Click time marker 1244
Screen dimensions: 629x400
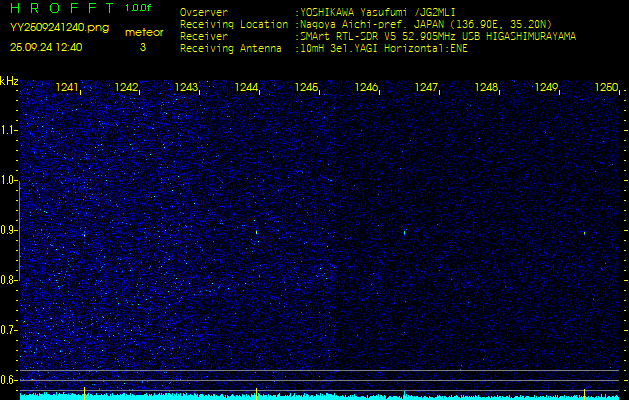pos(247,87)
